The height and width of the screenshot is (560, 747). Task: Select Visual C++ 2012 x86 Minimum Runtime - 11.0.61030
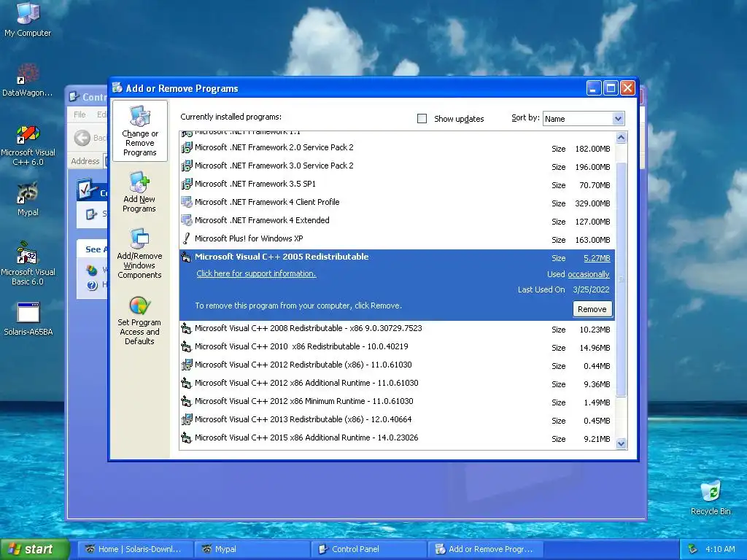coord(398,402)
